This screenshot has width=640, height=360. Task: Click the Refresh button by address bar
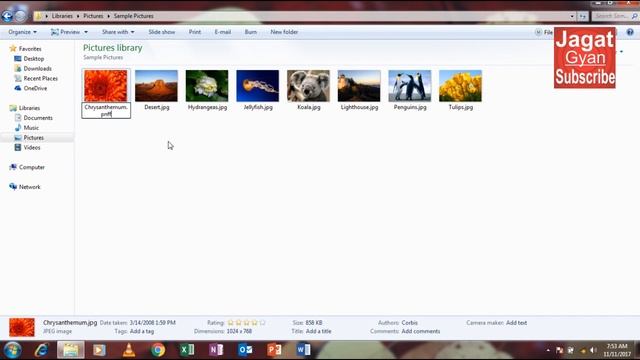pyautogui.click(x=582, y=16)
